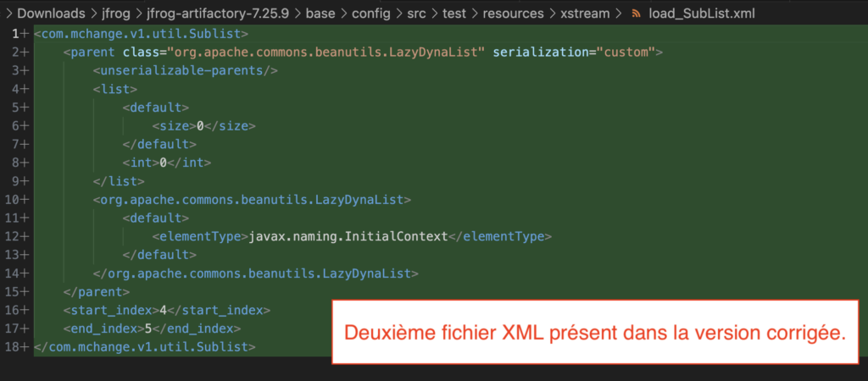The image size is (868, 381).
Task: Click closing list tag on line 9
Action: coord(119,181)
